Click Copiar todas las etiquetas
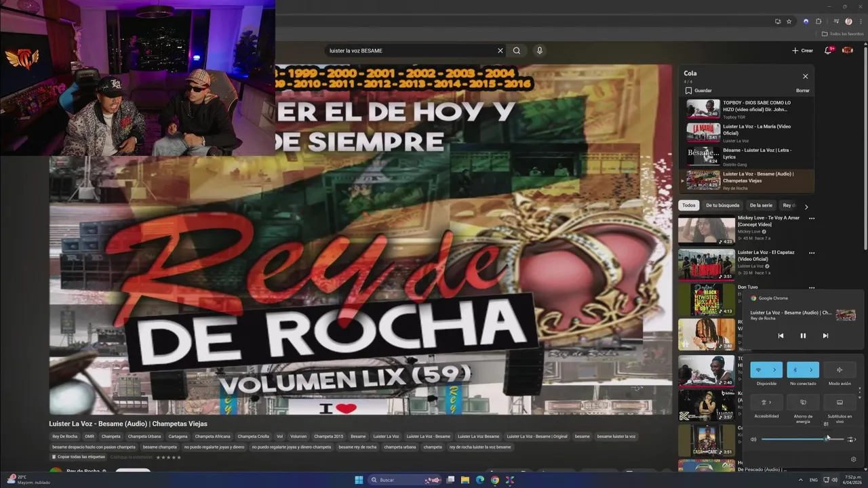This screenshot has height=488, width=868. (79, 457)
